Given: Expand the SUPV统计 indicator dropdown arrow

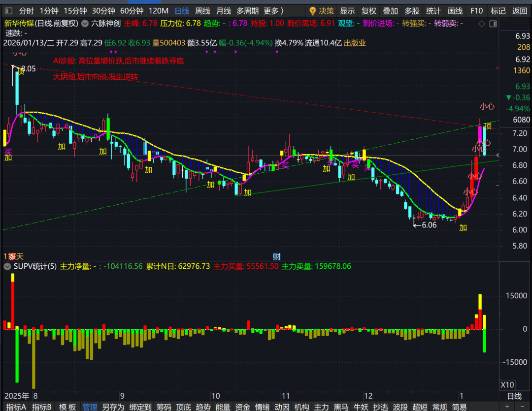Looking at the screenshot, I should [7, 267].
